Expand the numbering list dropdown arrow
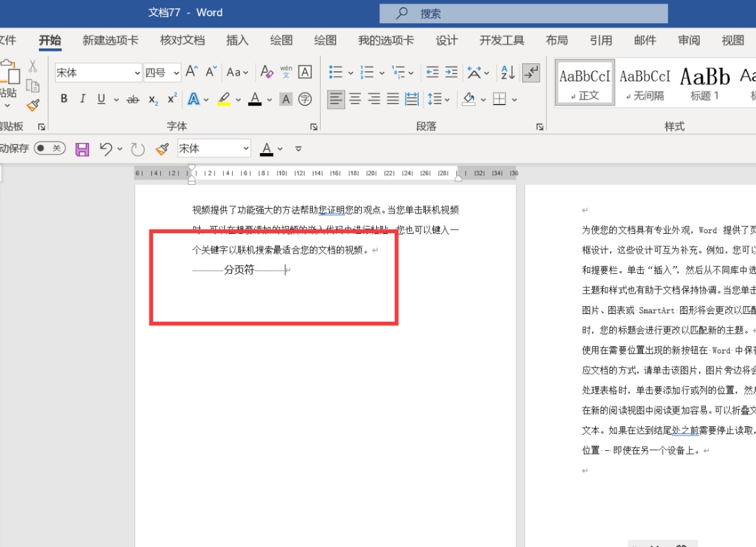The width and height of the screenshot is (756, 547). tap(382, 73)
